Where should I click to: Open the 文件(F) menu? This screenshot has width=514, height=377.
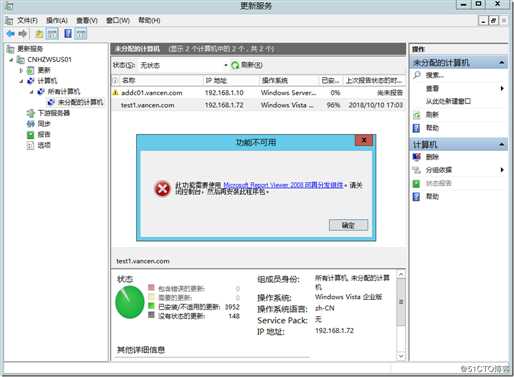[x=28, y=21]
